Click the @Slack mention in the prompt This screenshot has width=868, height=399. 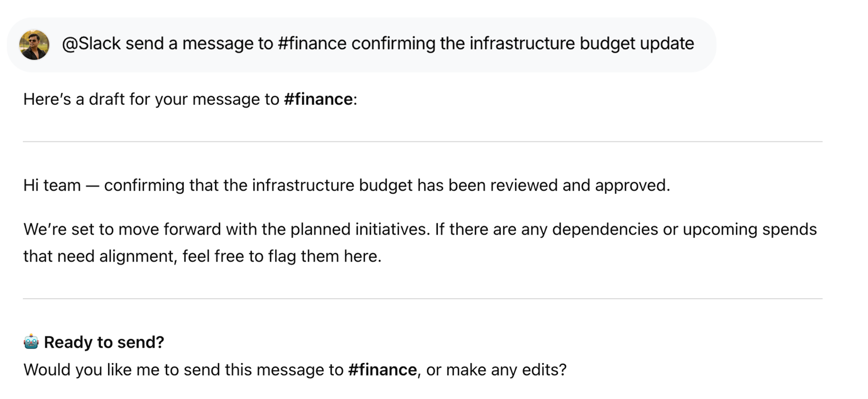(x=91, y=44)
